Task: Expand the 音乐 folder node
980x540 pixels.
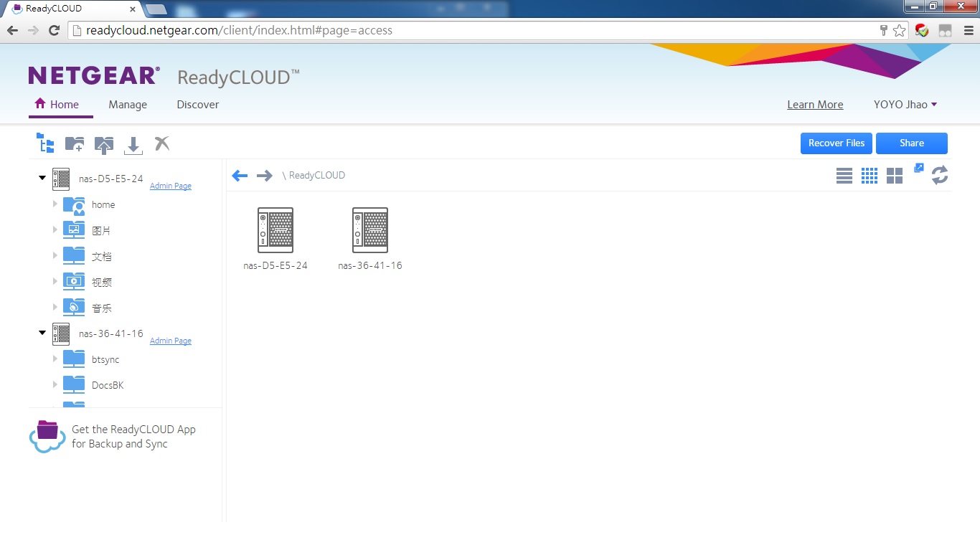Action: pos(55,307)
